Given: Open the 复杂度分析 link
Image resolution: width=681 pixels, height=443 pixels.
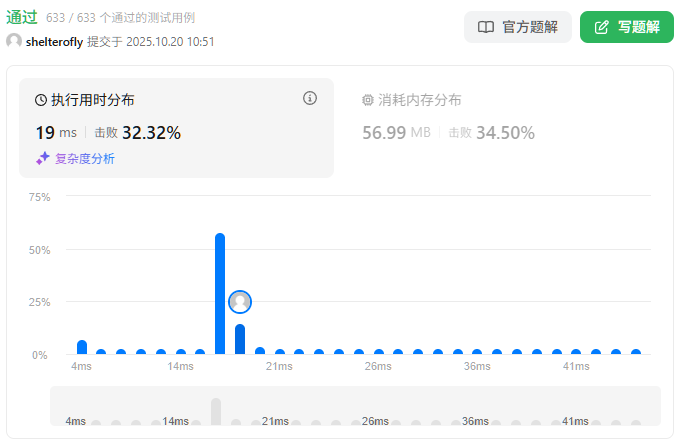Looking at the screenshot, I should (x=84, y=158).
